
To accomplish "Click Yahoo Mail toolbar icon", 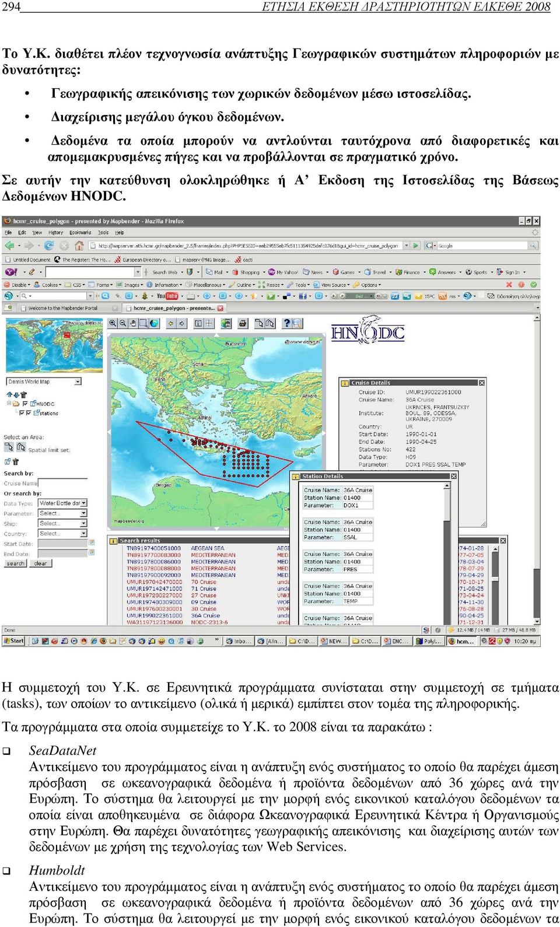I will pos(214,272).
